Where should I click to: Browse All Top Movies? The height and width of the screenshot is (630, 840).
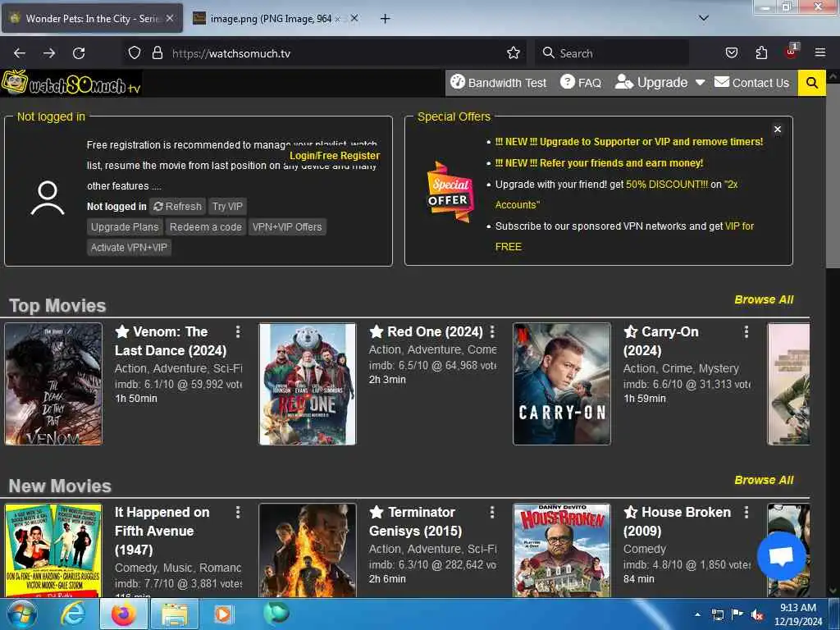(764, 299)
